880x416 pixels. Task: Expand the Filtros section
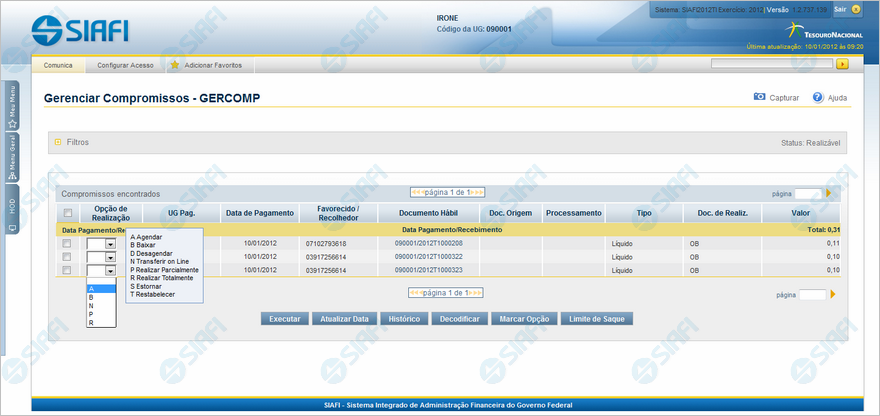point(58,143)
